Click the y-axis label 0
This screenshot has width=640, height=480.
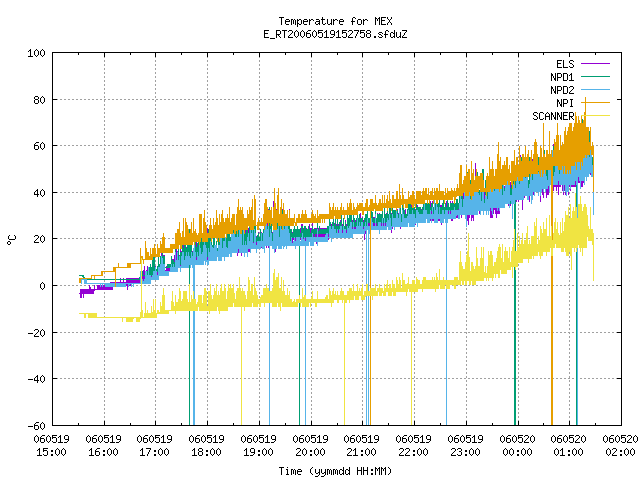(x=42, y=286)
